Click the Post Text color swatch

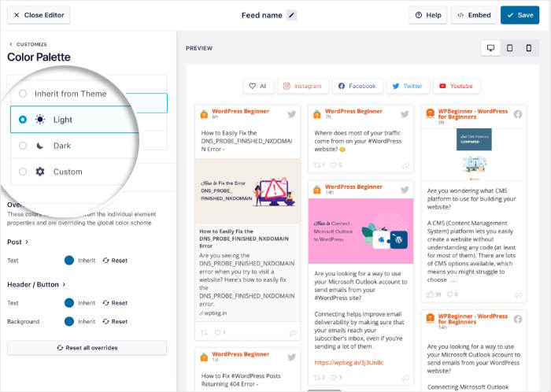pyautogui.click(x=69, y=260)
